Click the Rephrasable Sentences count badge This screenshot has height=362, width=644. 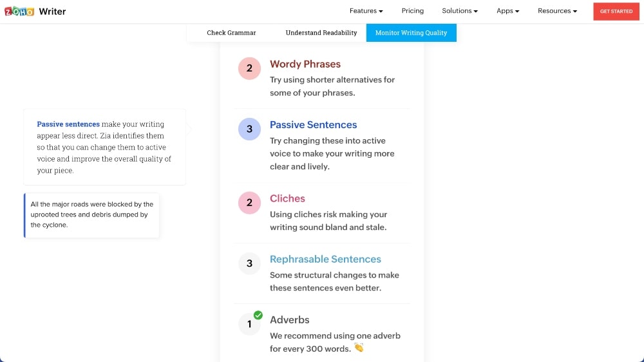(249, 263)
